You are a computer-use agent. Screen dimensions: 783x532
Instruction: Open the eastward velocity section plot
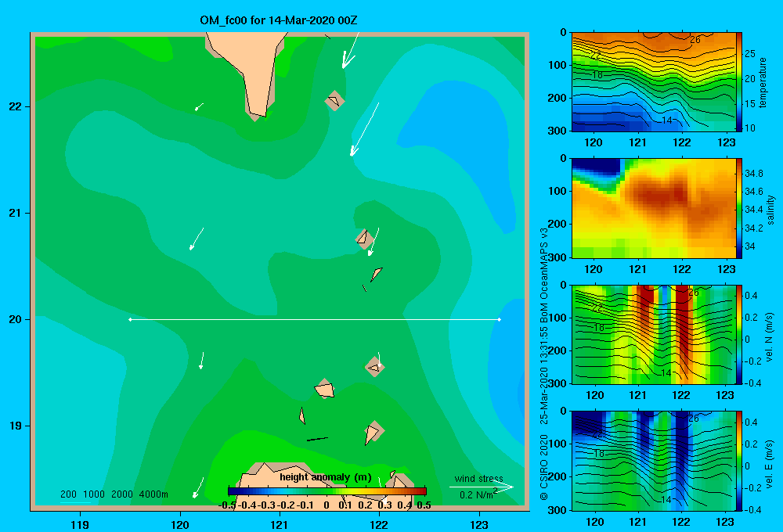[654, 461]
